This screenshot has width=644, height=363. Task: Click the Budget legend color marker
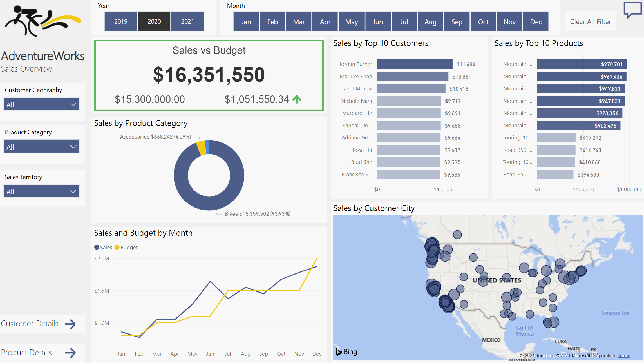(117, 247)
